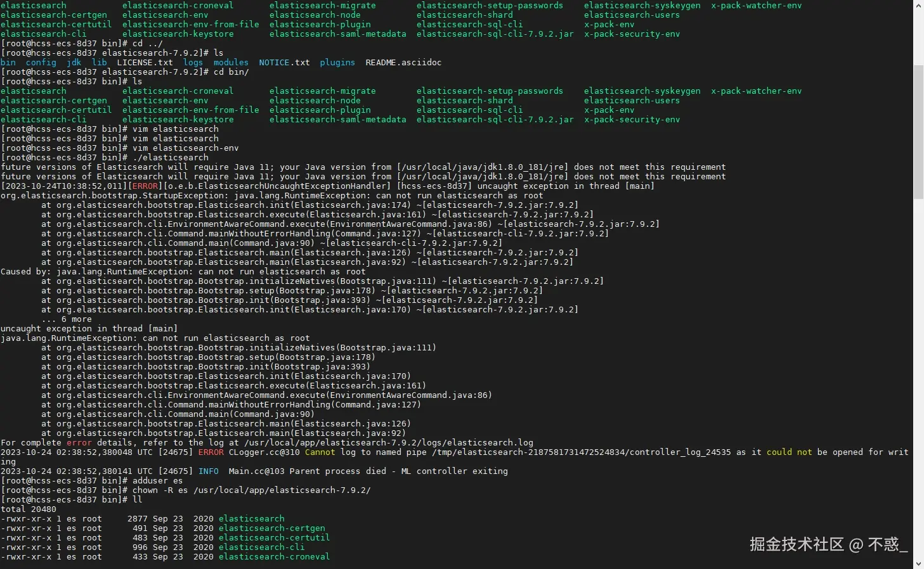Click the line starting 'java.lang.RuntimeException: can not run'

point(155,338)
